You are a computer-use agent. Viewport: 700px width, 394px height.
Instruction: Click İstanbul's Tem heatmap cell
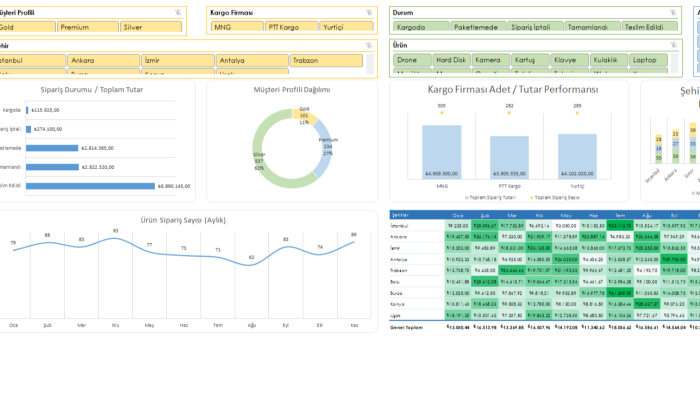[620, 226]
